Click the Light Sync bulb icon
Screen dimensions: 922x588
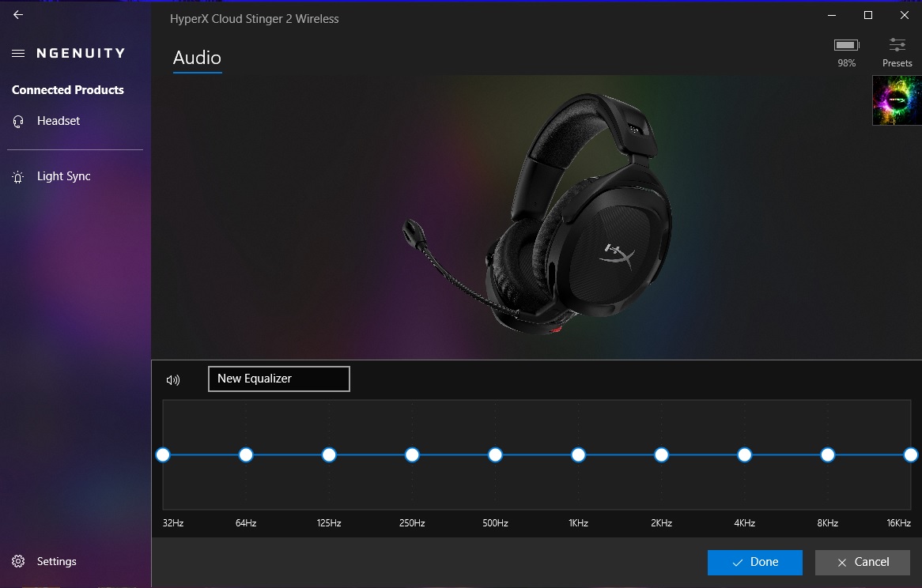pos(18,177)
